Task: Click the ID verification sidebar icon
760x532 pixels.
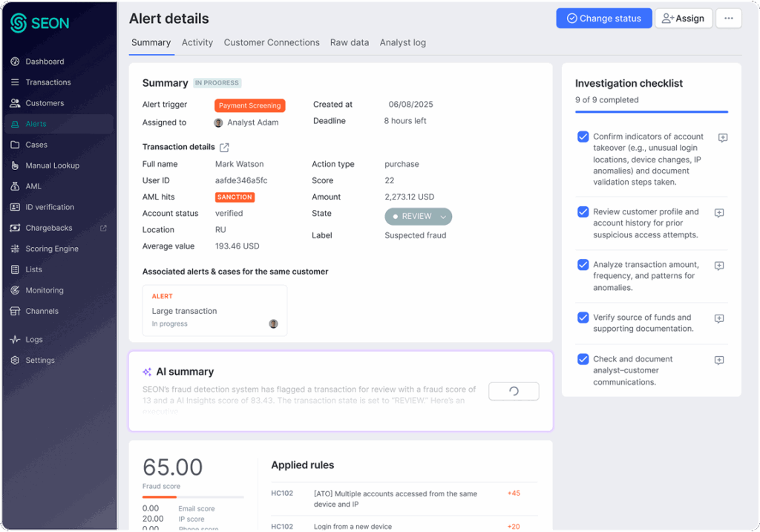Action: pyautogui.click(x=15, y=207)
